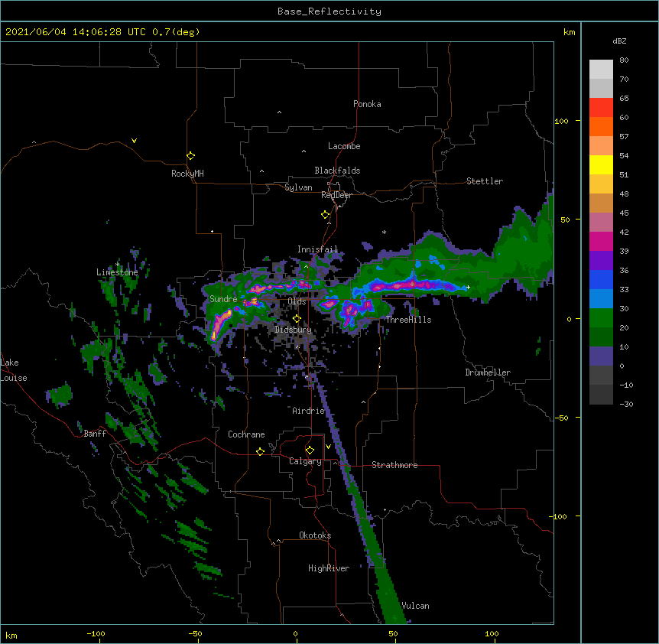Click the Banff label
This screenshot has width=659, height=644.
tap(95, 434)
